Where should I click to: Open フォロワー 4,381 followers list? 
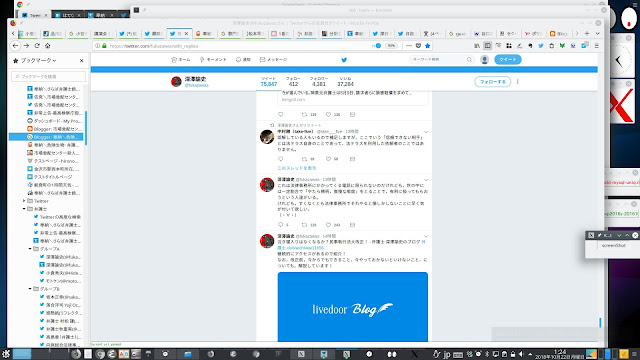click(319, 82)
